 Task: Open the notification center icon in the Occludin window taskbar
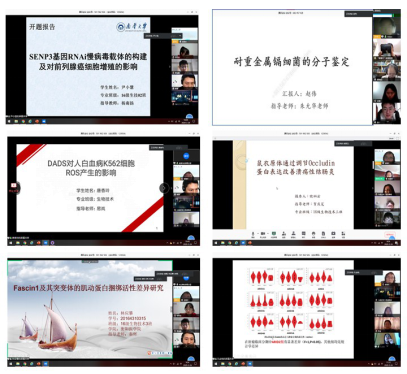[397, 243]
